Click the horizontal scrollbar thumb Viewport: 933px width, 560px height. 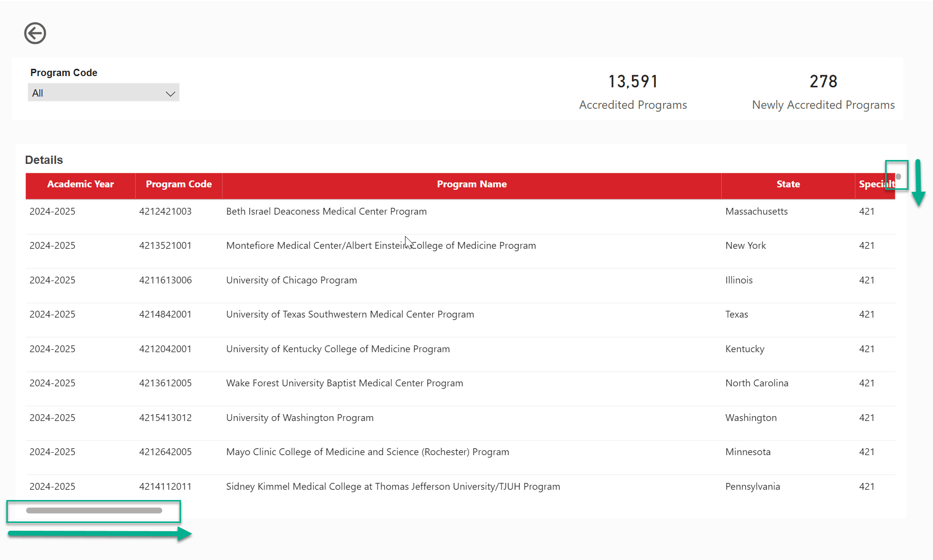[94, 511]
